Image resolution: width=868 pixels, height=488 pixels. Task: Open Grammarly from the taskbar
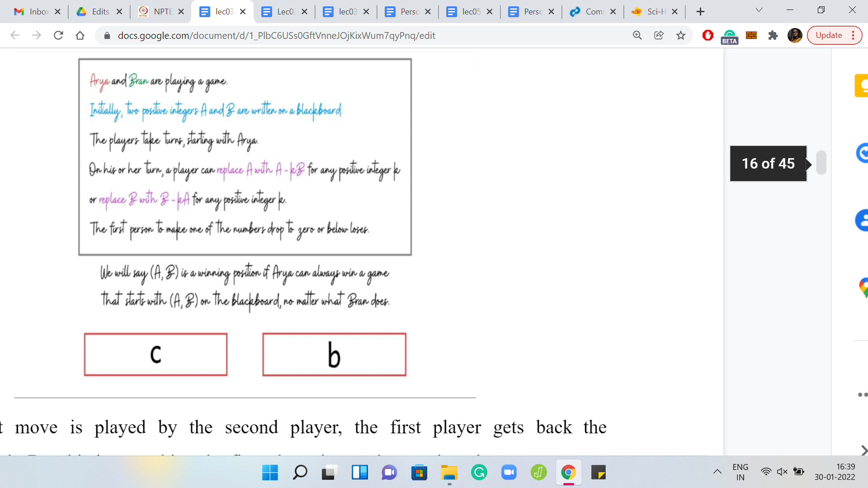(x=479, y=473)
